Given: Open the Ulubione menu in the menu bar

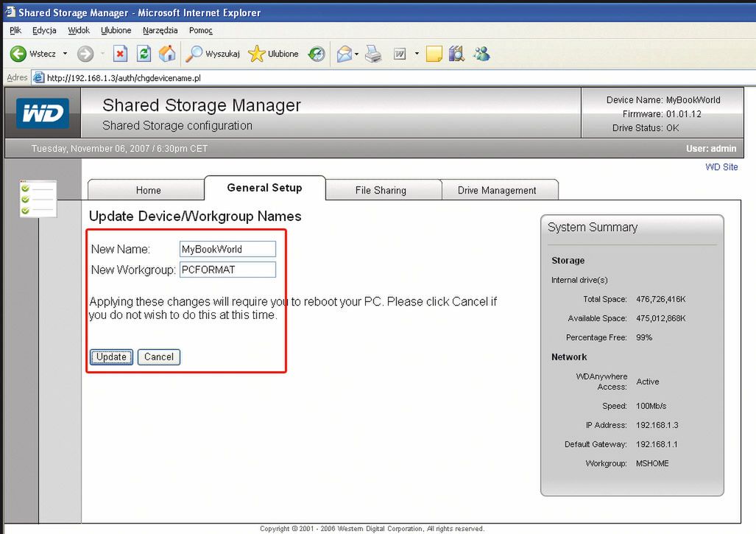Looking at the screenshot, I should 116,30.
